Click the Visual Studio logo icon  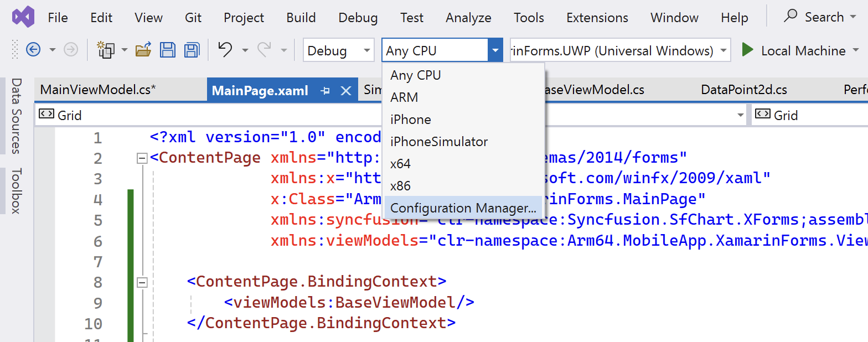tap(23, 17)
